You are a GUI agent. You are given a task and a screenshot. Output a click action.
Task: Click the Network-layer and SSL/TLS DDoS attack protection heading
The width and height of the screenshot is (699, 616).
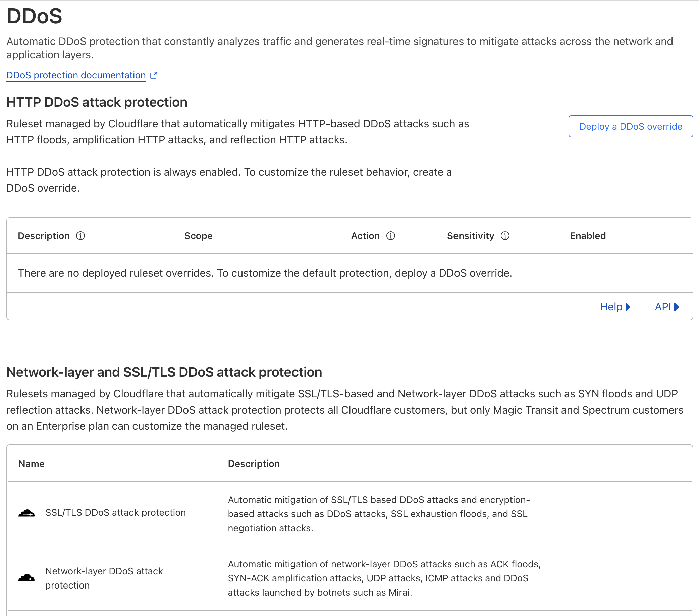coord(164,372)
